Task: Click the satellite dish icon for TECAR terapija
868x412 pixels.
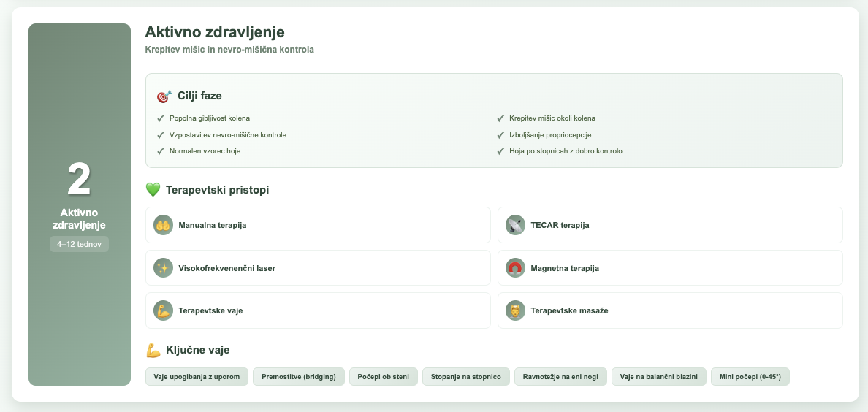Action: pos(515,226)
